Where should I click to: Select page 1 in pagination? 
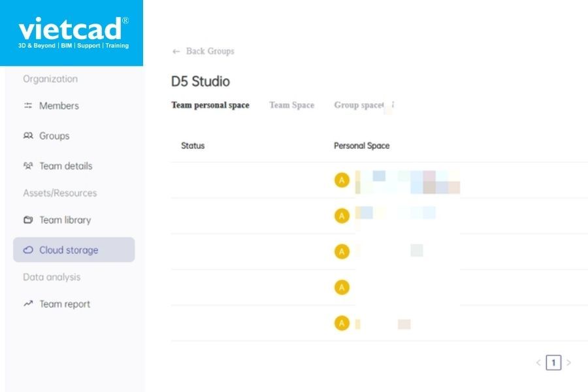(x=553, y=363)
